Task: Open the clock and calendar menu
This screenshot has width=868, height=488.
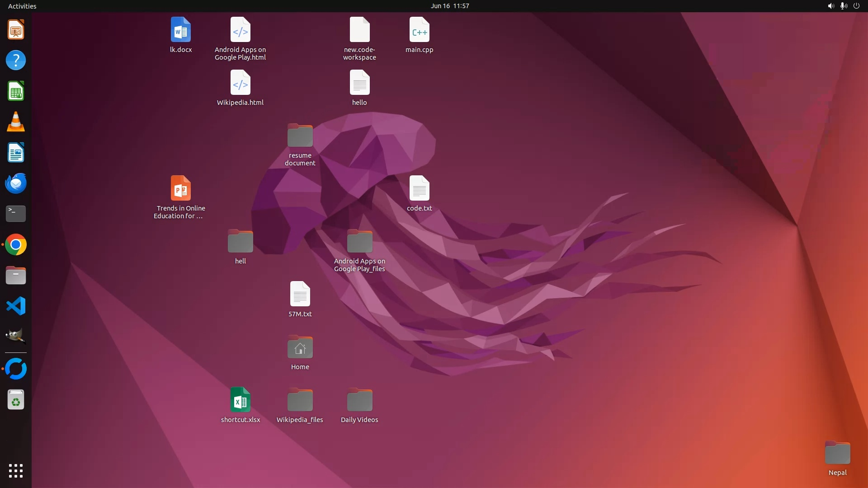Action: tap(449, 6)
